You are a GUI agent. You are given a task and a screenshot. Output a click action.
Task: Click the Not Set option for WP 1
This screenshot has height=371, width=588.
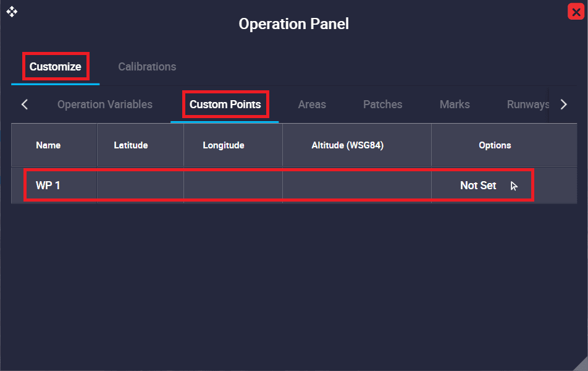[478, 185]
